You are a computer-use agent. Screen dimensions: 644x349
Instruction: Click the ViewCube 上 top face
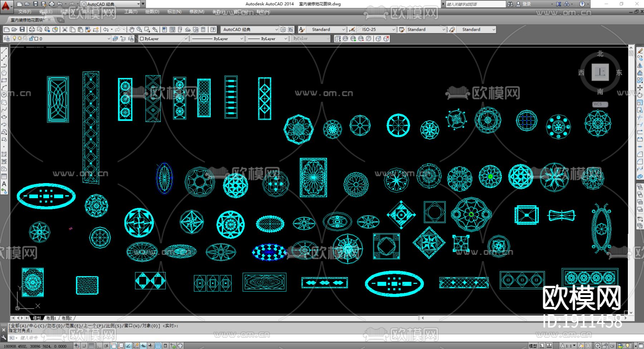click(600, 72)
